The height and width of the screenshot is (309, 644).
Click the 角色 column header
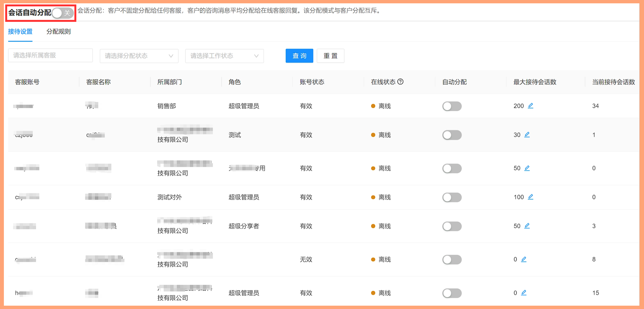(235, 82)
